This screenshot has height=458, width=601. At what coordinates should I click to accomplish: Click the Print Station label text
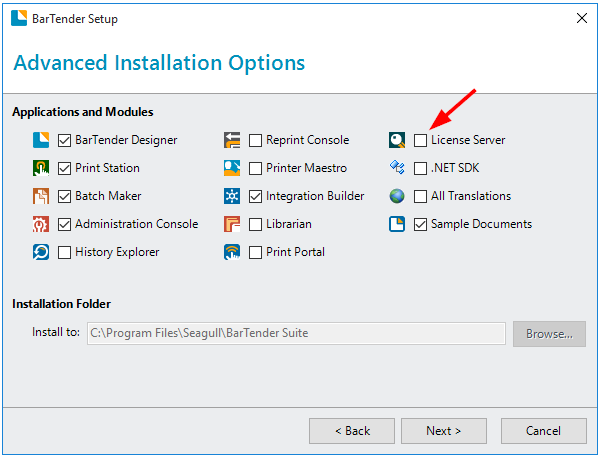tap(107, 168)
